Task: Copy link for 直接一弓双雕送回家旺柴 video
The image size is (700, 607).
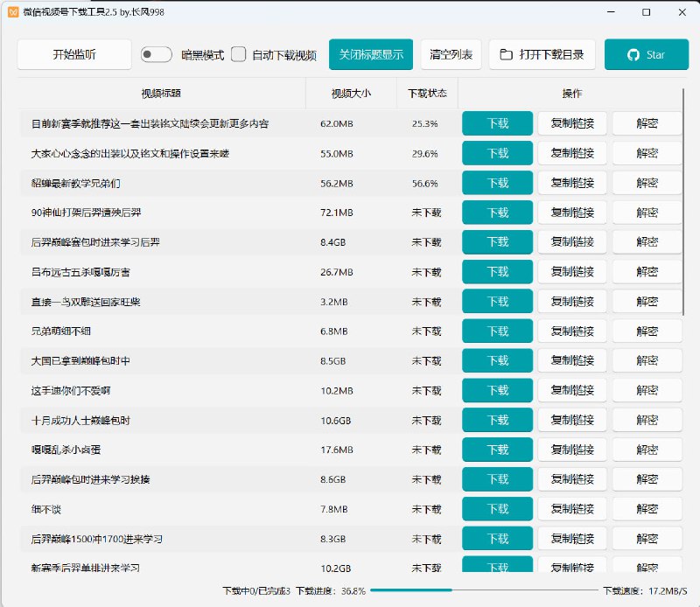Action: click(571, 301)
